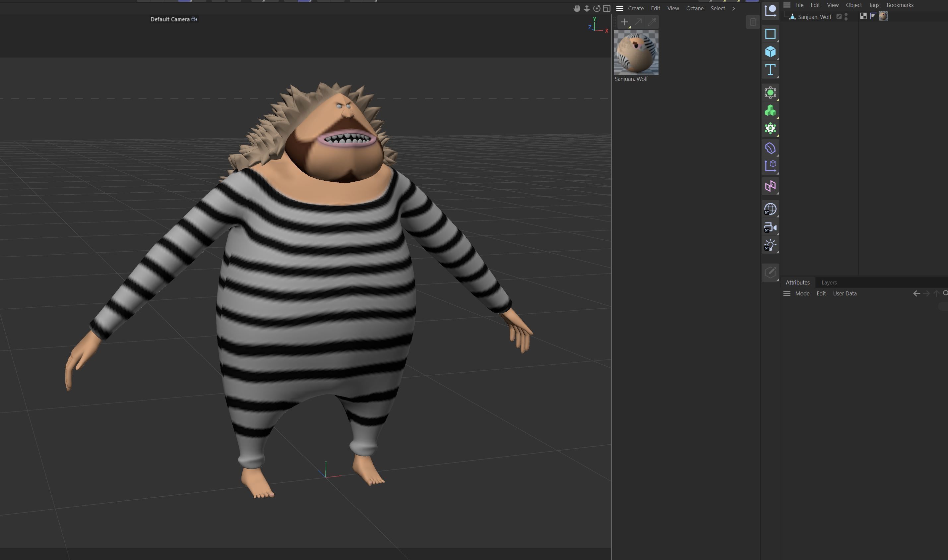Toggle layer flag for Sanjuan. Wolf object
The height and width of the screenshot is (560, 948).
coord(839,17)
